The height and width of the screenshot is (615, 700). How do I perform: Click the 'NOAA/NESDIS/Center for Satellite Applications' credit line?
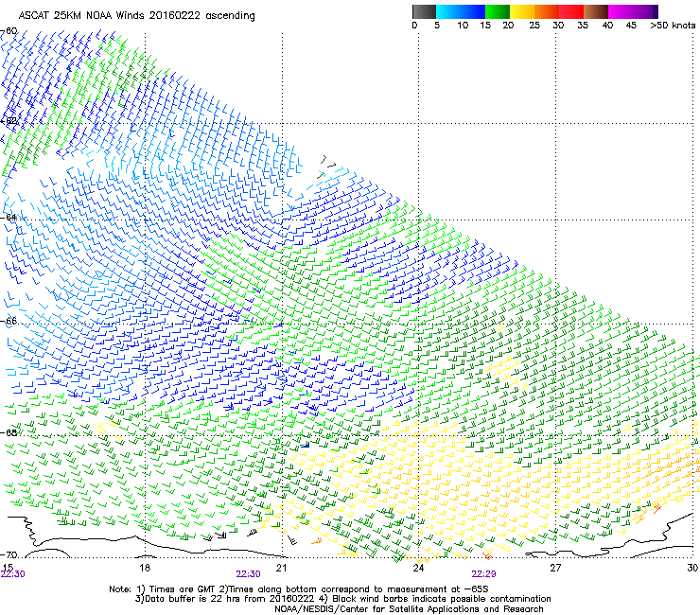[x=409, y=609]
